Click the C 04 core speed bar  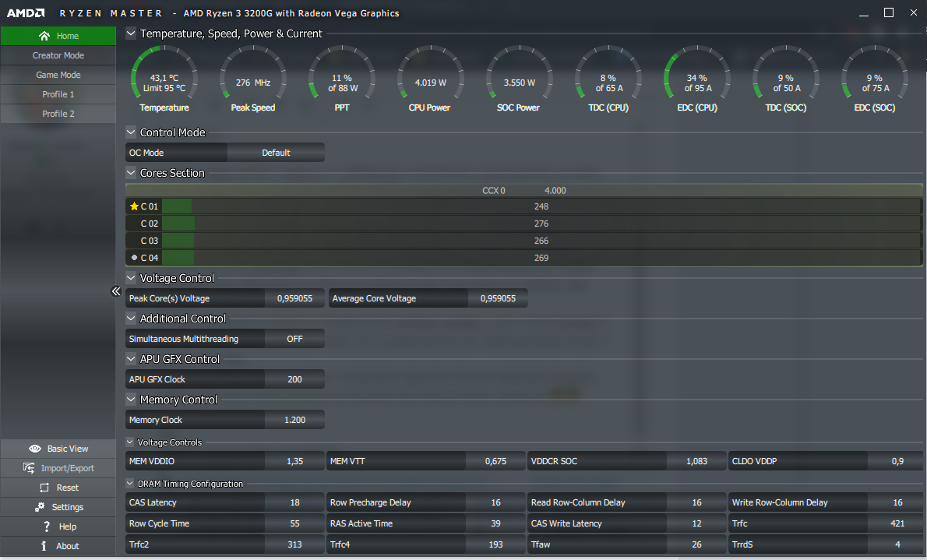pyautogui.click(x=541, y=258)
